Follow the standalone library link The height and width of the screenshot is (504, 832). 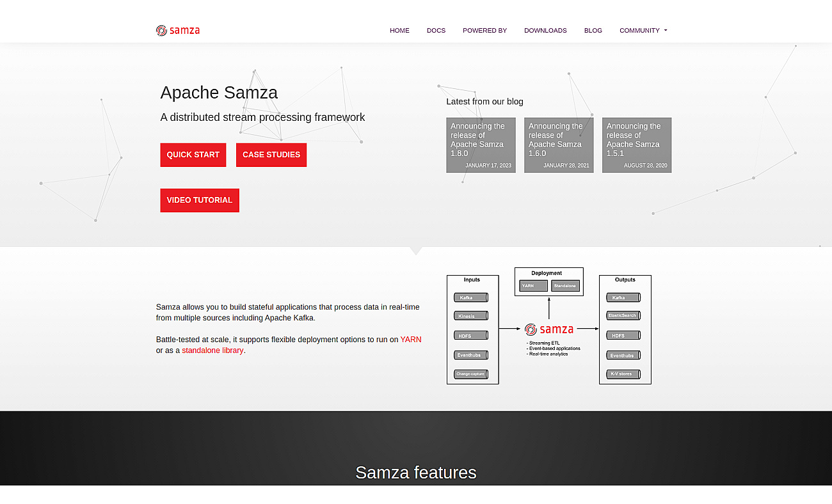pos(212,350)
